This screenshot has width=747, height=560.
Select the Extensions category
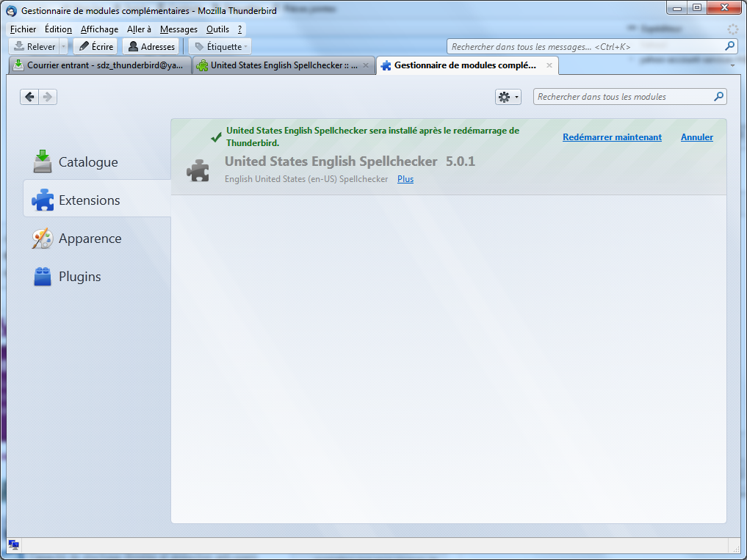tap(97, 199)
